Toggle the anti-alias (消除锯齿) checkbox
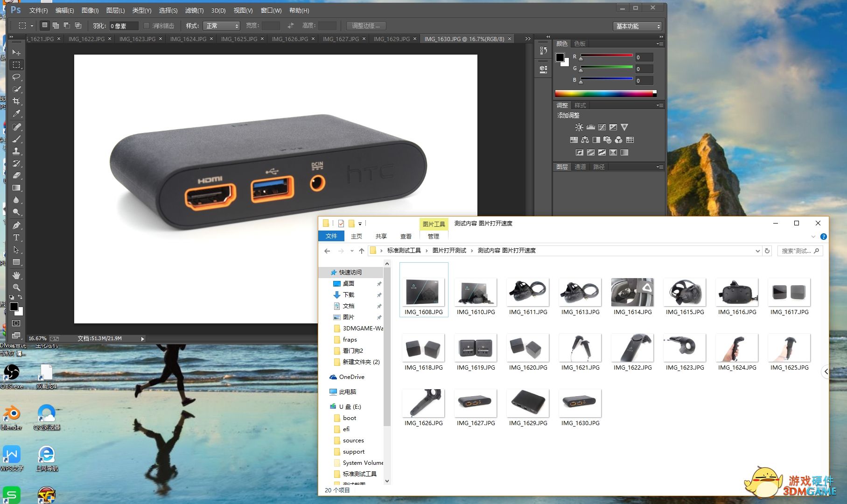Screen dimensions: 847x504 point(147,26)
